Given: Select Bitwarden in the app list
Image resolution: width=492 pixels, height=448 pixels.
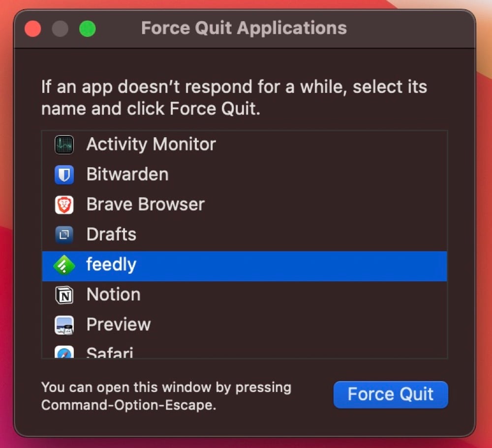Looking at the screenshot, I should pyautogui.click(x=245, y=175).
